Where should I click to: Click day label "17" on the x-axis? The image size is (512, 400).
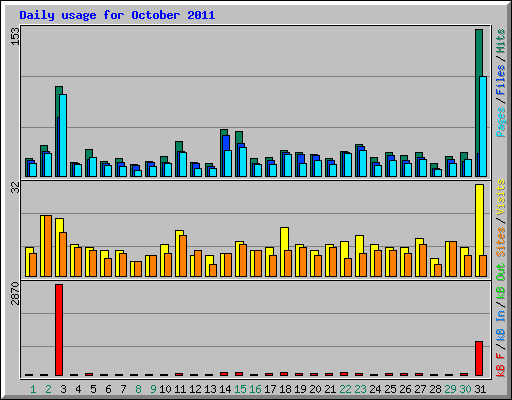point(270,389)
